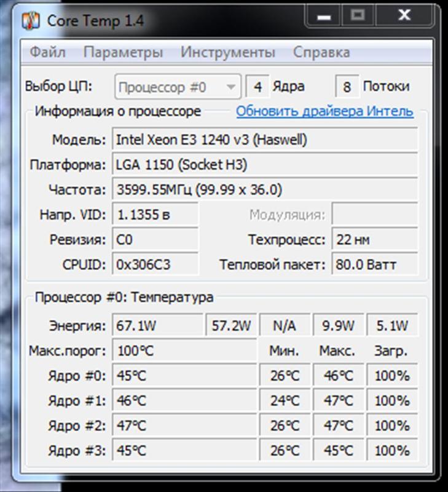448x492 pixels.
Task: Click the Core Temp 1.4 window title
Action: pos(96,21)
